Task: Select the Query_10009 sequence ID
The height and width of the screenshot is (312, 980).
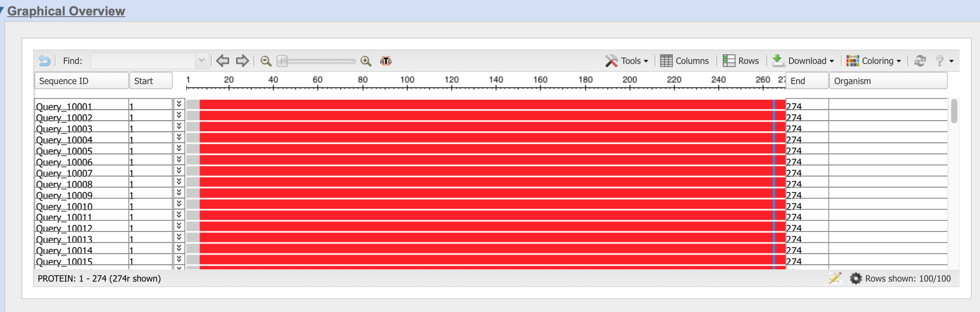Action: 64,195
